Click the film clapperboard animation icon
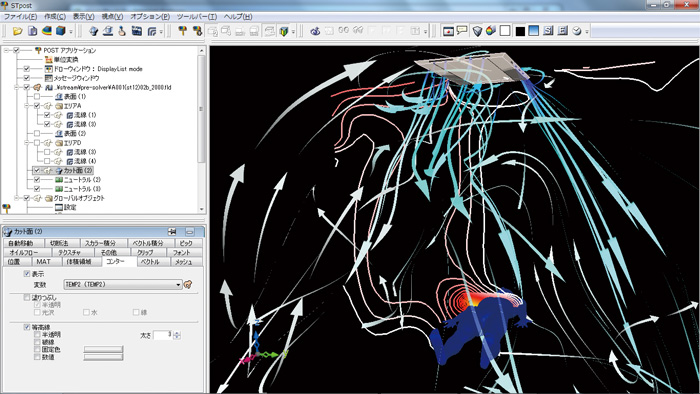 pos(137,31)
